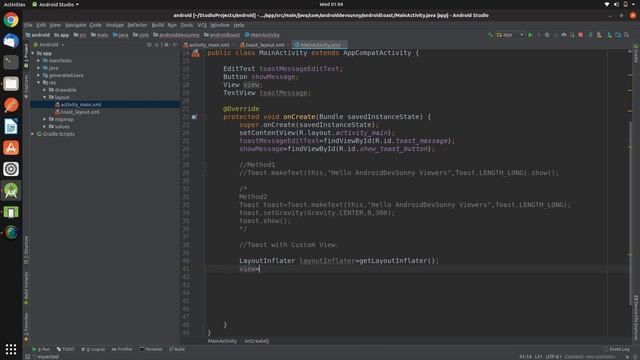Image resolution: width=640 pixels, height=360 pixels.
Task: Expand the Gradle Scripts node
Action: click(33, 134)
